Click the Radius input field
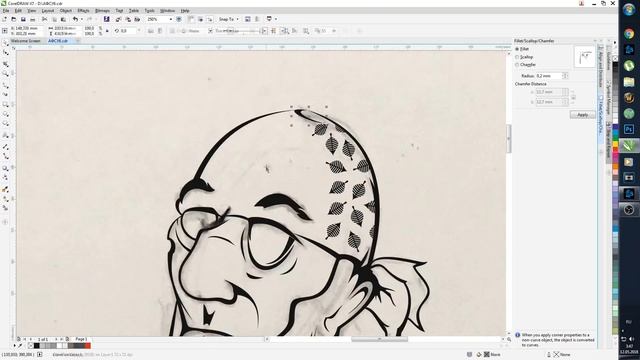Viewport: 640px width, 360px height. coord(549,76)
